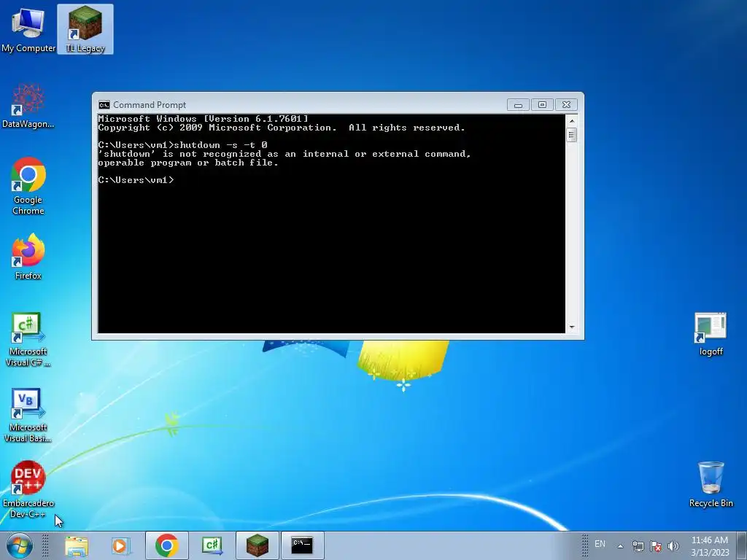Open Windows Explorer from the taskbar

pos(76,545)
